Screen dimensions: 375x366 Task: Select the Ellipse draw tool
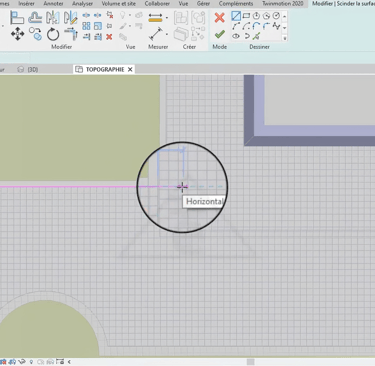tap(236, 36)
